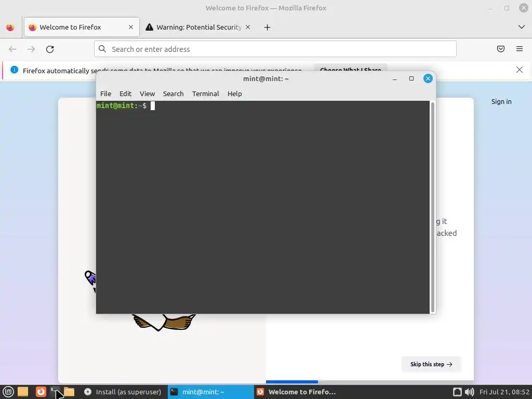Click the show desktop icon in the taskbar
This screenshot has width=532, height=399.
(x=23, y=392)
